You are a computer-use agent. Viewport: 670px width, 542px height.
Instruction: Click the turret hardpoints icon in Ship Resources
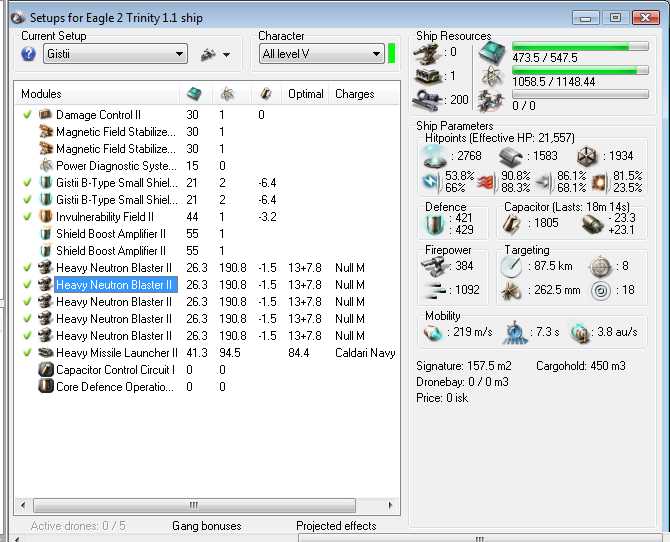[x=427, y=53]
